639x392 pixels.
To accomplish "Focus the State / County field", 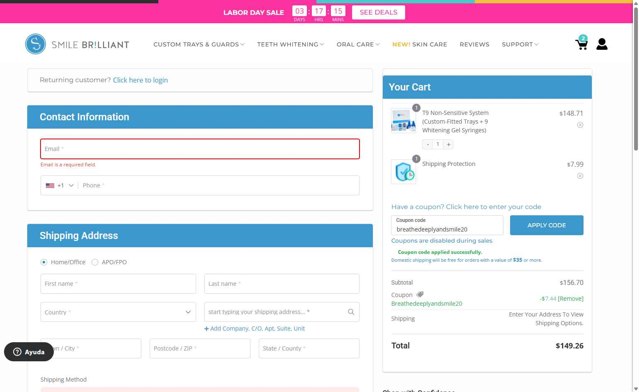I will 309,348.
